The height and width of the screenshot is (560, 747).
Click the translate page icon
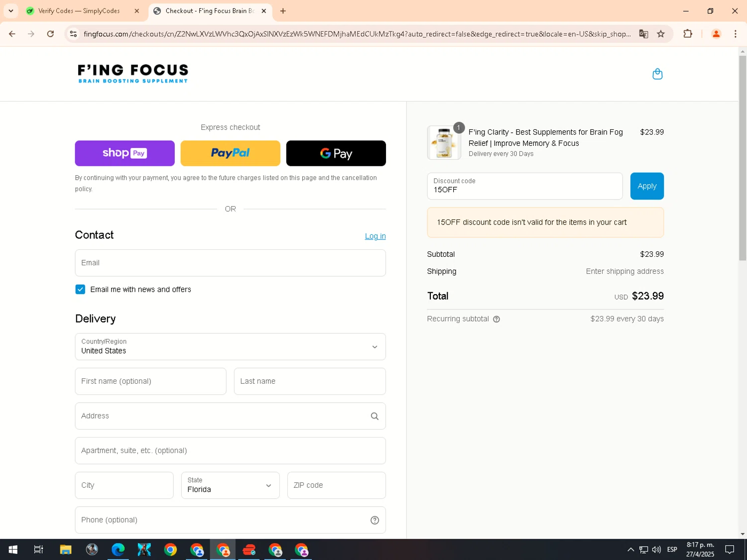(643, 34)
